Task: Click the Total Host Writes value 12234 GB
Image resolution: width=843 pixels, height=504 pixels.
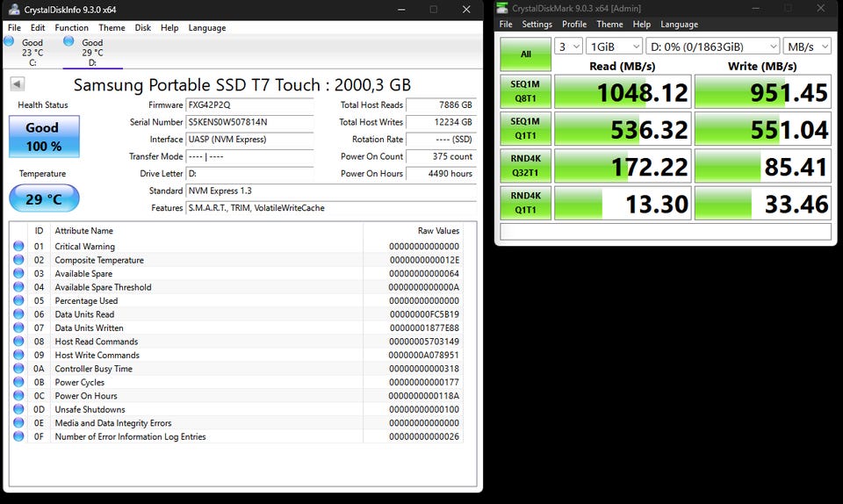Action: coord(442,122)
